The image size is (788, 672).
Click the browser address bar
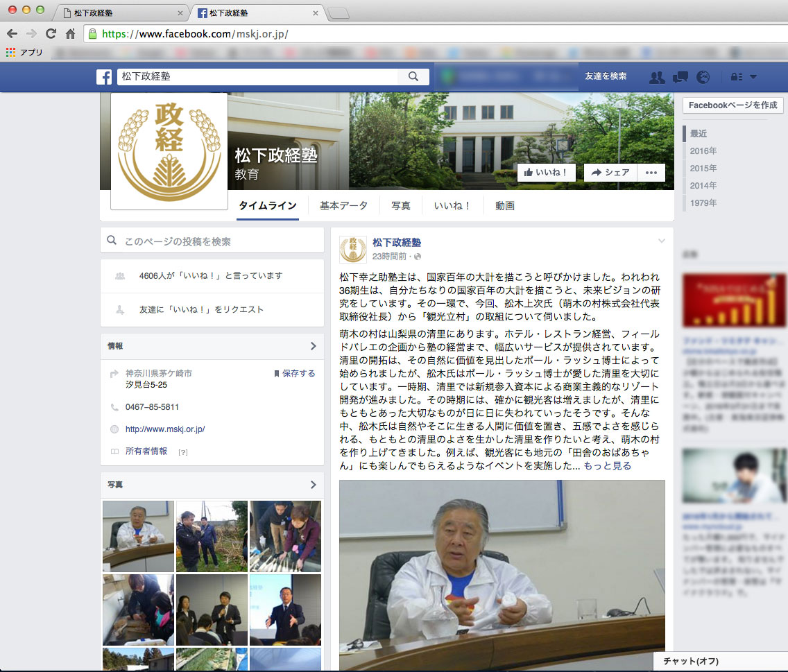click(435, 34)
